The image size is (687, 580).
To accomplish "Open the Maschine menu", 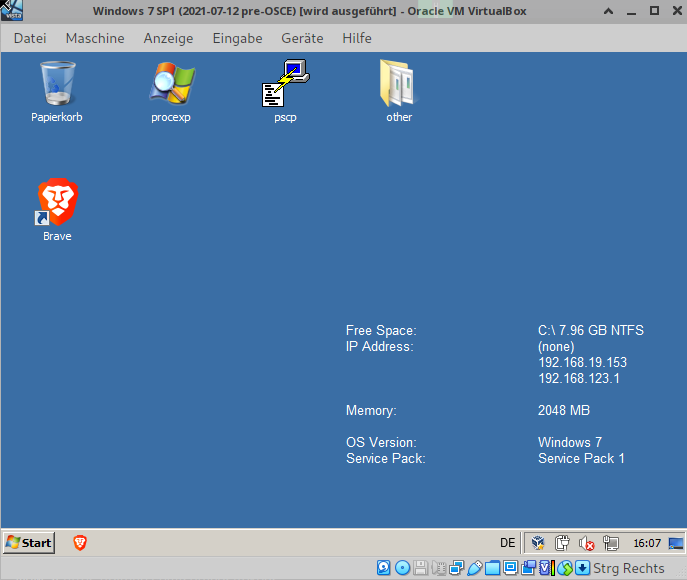I will 95,38.
